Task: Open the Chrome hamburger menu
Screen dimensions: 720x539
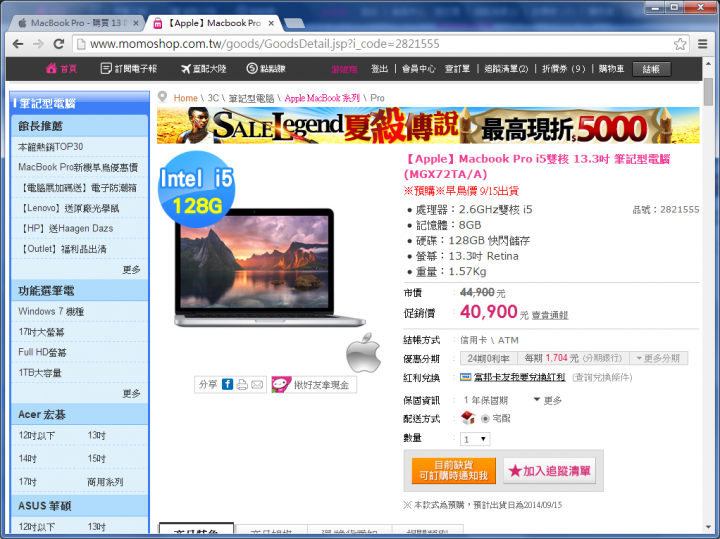Action: pos(703,44)
